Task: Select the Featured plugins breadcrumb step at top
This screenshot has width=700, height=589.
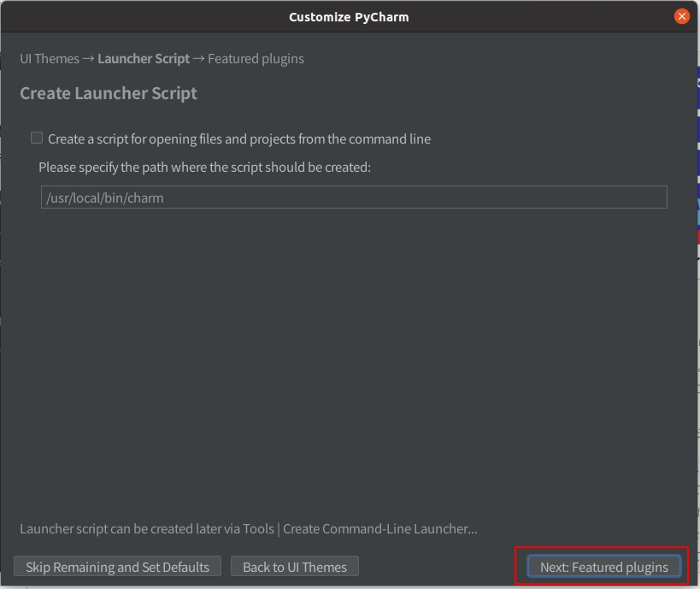Action: click(256, 59)
